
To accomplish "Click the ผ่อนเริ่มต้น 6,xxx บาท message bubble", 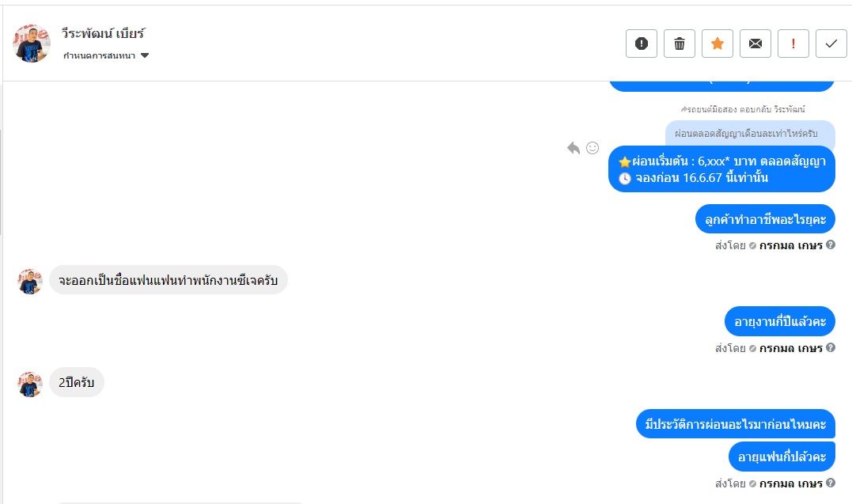I will tap(721, 169).
